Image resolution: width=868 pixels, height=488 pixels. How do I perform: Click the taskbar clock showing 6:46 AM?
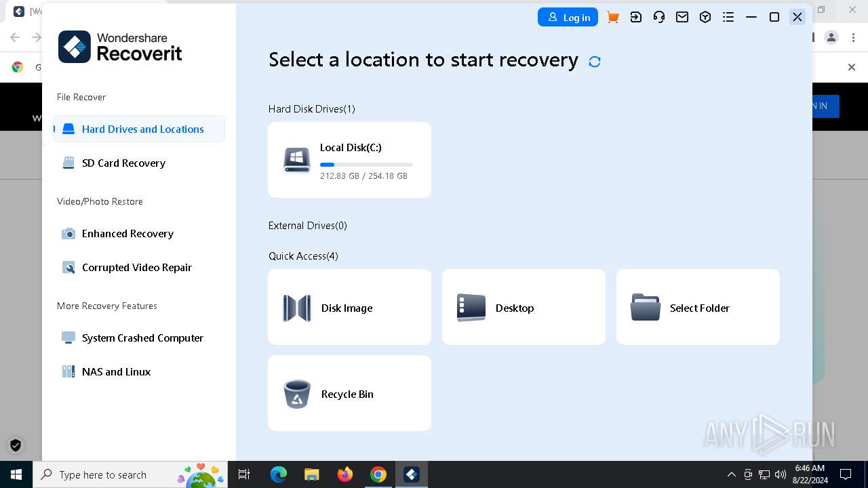809,474
